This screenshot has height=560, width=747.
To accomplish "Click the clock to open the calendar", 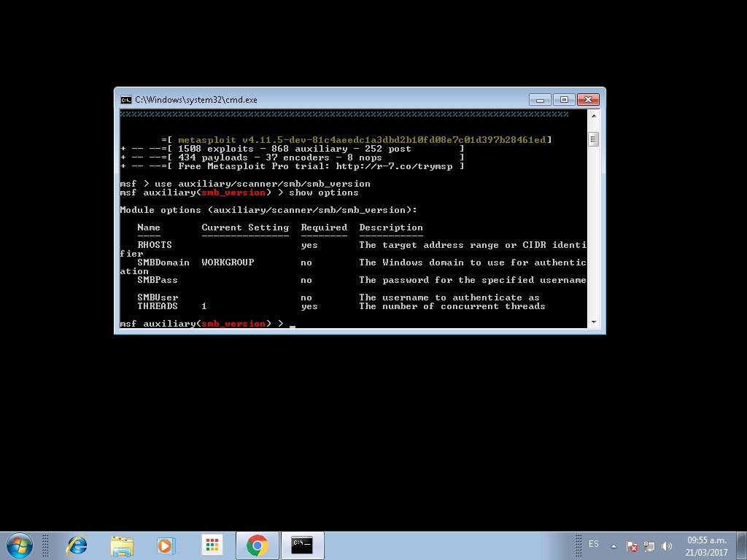I will pyautogui.click(x=705, y=545).
